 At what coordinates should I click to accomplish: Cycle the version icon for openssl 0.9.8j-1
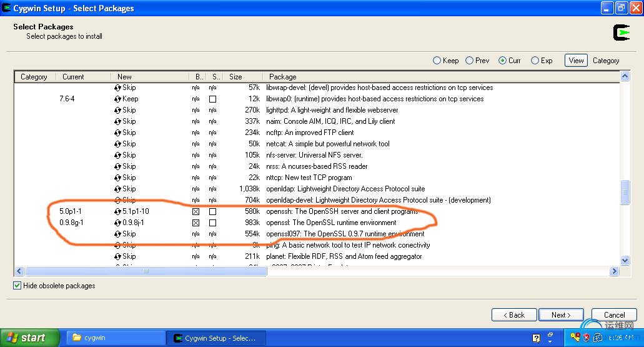pos(117,223)
